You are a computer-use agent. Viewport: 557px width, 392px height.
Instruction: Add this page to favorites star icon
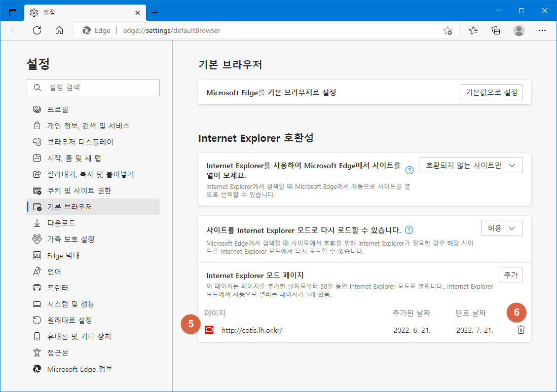448,30
